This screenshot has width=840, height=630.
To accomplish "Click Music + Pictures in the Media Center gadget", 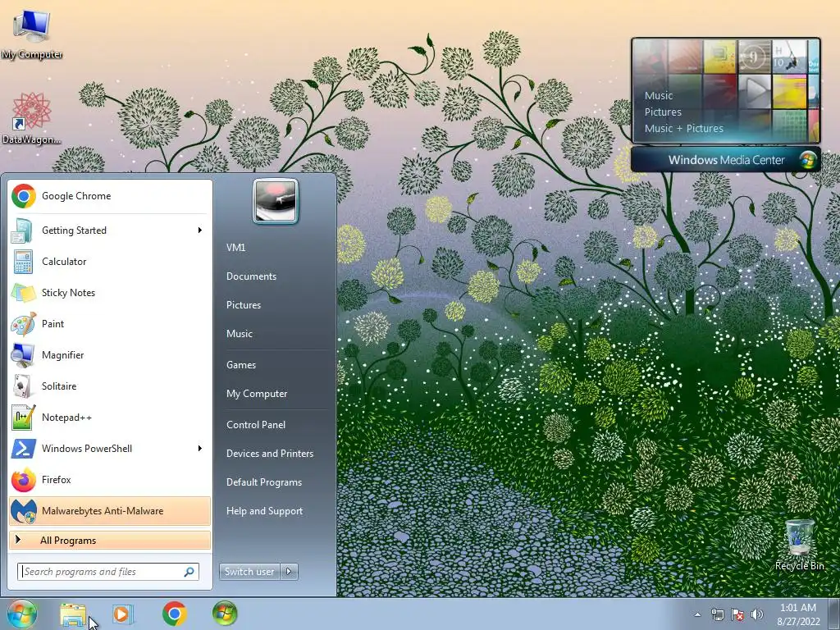I will (683, 129).
